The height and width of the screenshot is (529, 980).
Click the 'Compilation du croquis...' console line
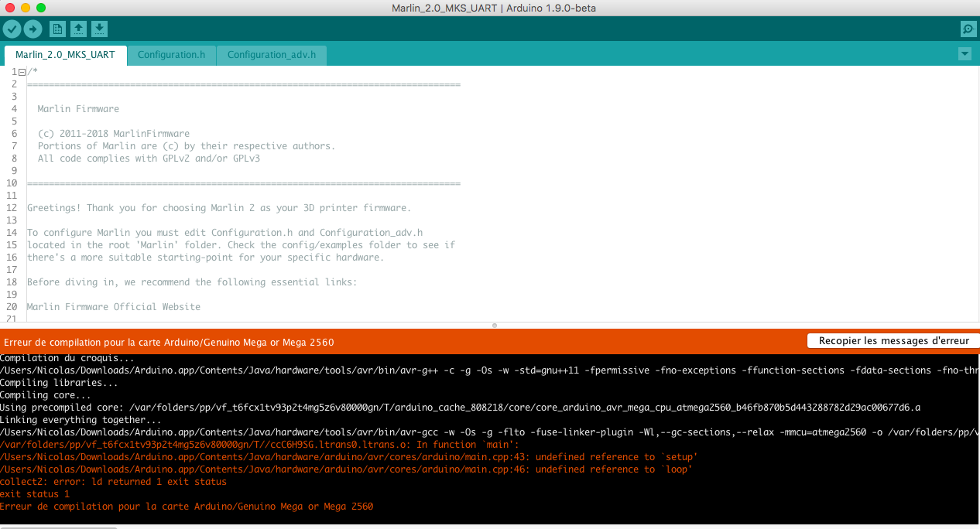[x=67, y=358]
